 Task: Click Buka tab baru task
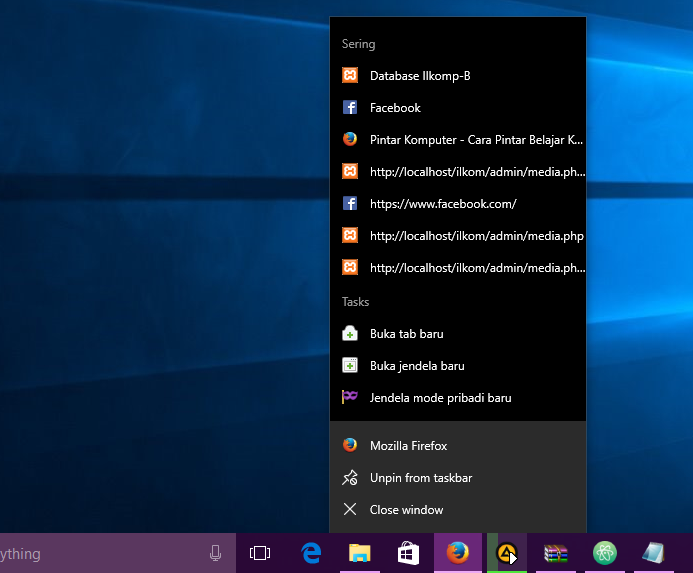[406, 334]
